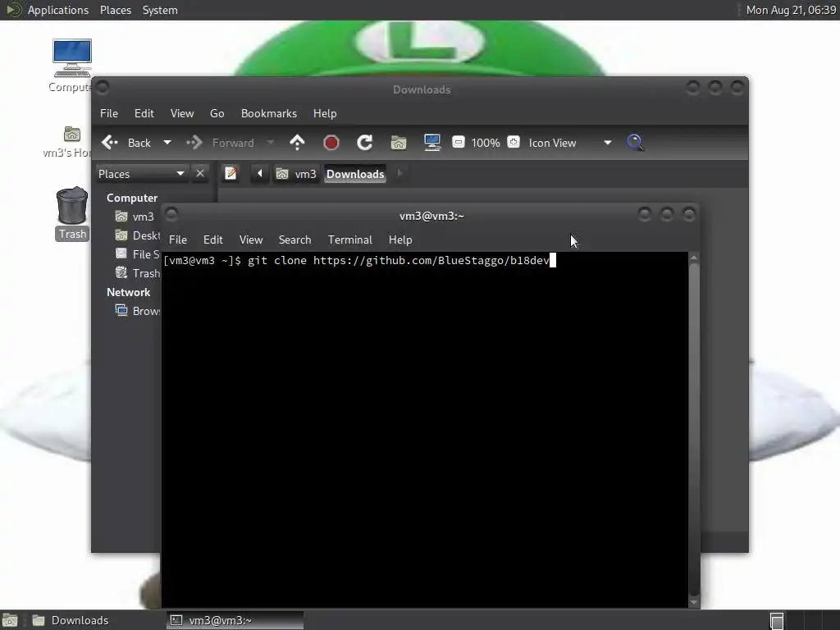
Task: Open File System in the Places sidebar
Action: [x=137, y=254]
